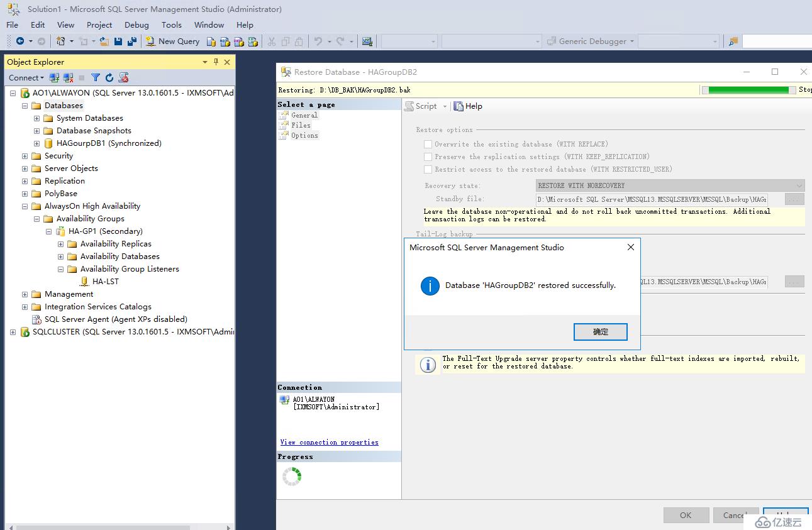Pin the Object Explorer panel
Image resolution: width=812 pixels, height=530 pixels.
click(x=216, y=62)
